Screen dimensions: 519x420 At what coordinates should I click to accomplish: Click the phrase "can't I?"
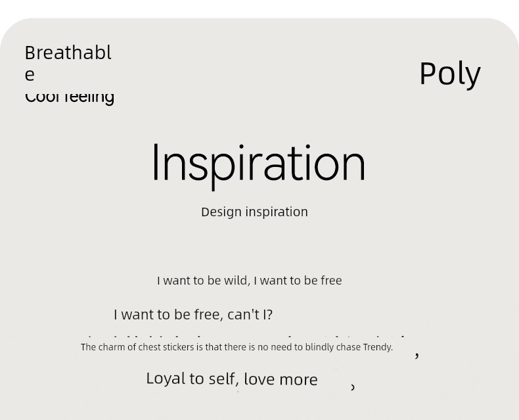coord(250,315)
